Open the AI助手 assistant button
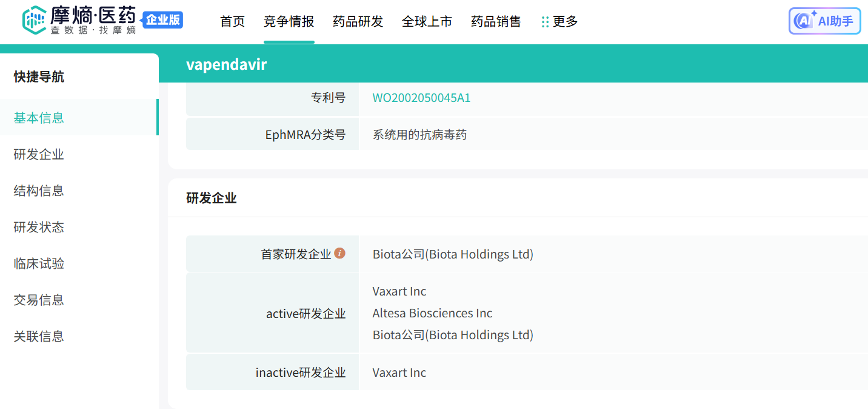The height and width of the screenshot is (409, 868). 824,21
